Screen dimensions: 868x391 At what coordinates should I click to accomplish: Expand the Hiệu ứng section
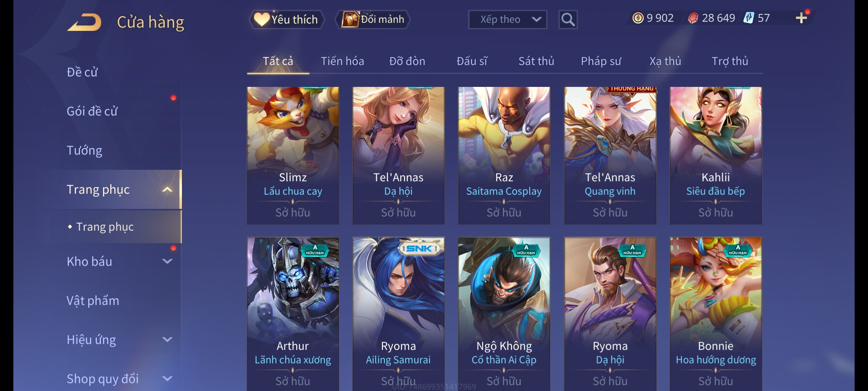pyautogui.click(x=167, y=340)
